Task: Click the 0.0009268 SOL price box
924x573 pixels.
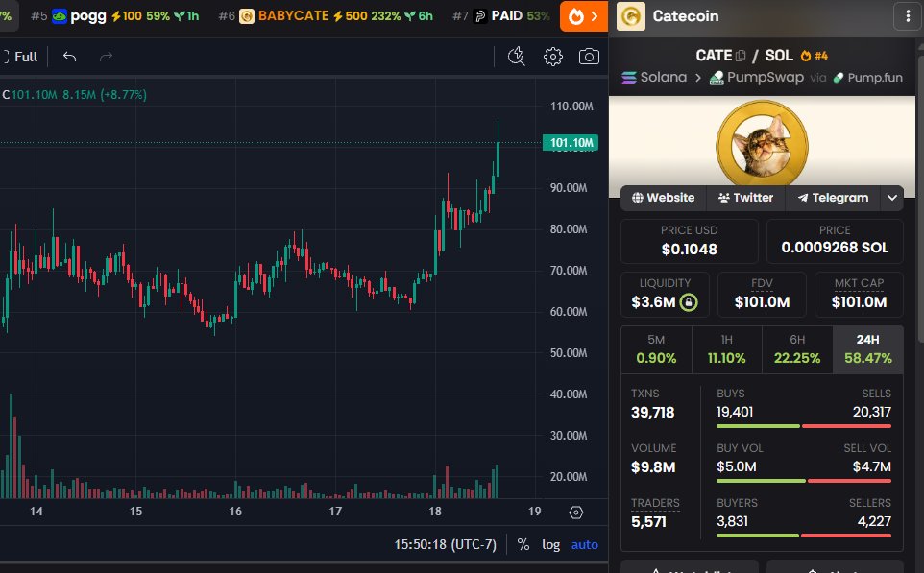Action: (835, 241)
